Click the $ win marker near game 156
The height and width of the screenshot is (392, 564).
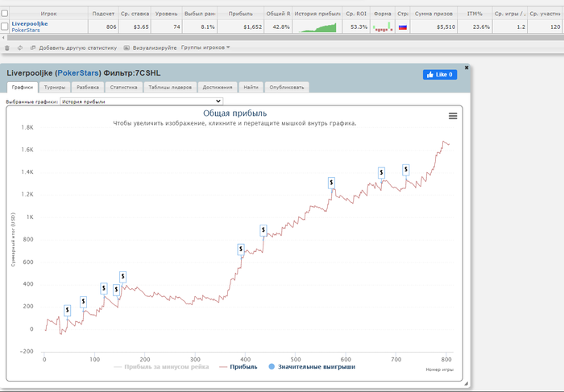click(123, 277)
